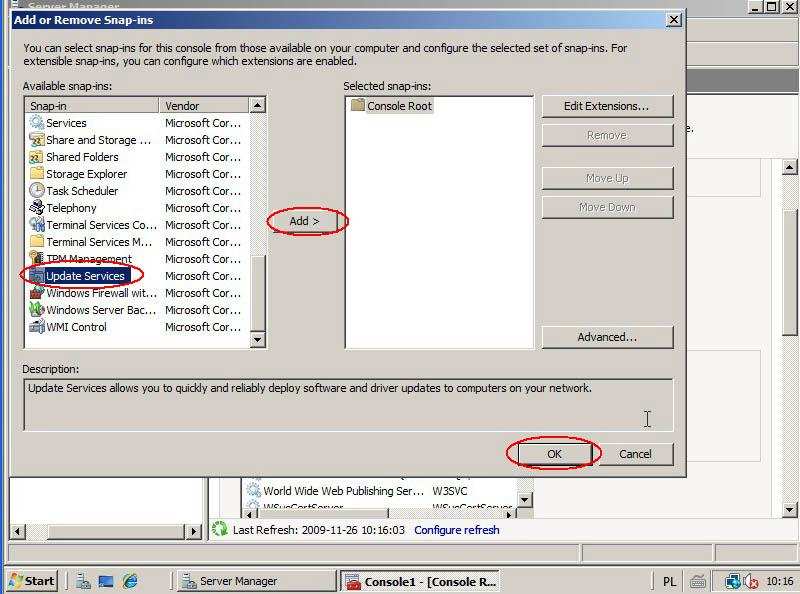Cancel the snap-ins dialog

[635, 454]
